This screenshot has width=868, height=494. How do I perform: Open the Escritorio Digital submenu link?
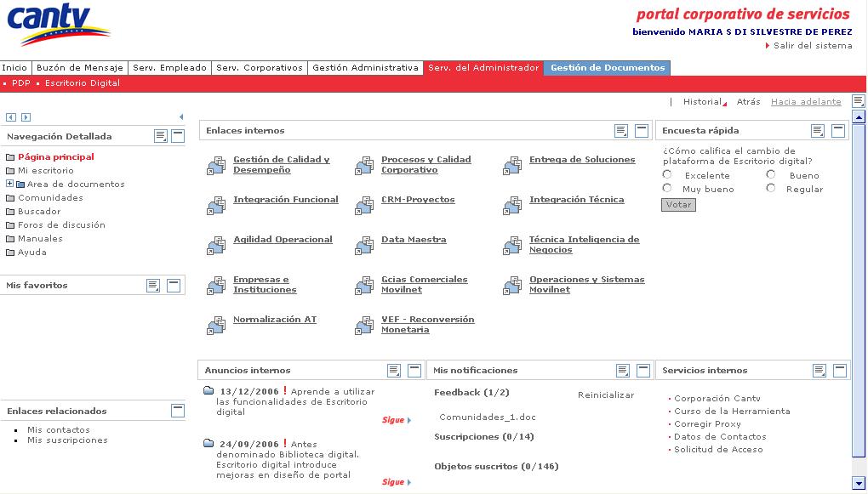pos(83,83)
